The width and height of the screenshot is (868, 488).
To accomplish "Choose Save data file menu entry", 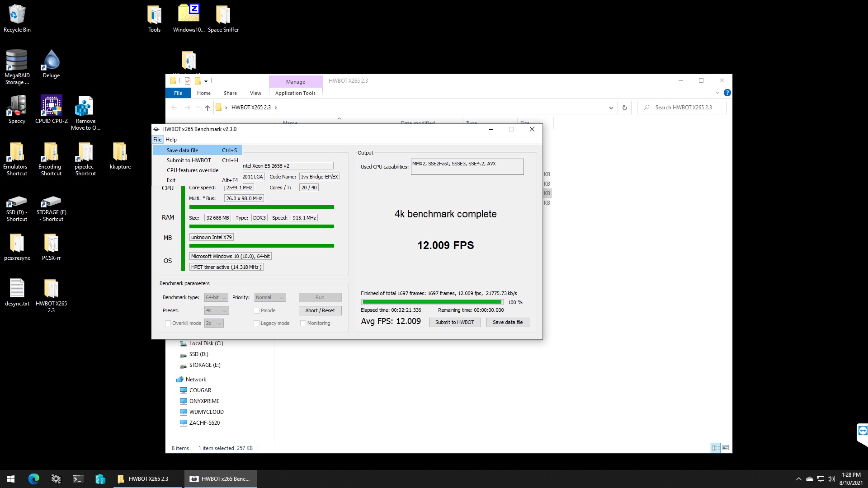I will pyautogui.click(x=197, y=150).
